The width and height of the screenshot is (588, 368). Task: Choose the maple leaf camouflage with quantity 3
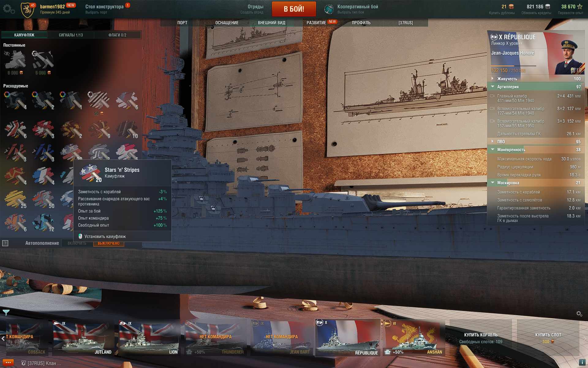(43, 129)
